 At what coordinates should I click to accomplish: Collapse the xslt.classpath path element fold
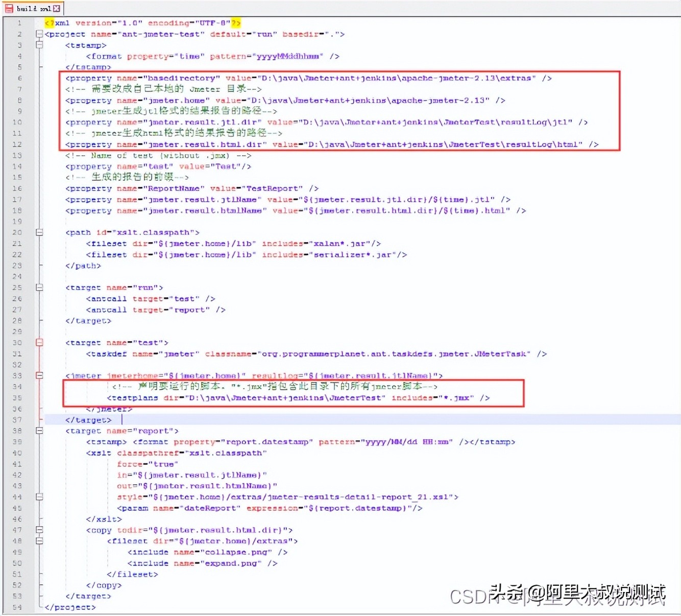39,232
